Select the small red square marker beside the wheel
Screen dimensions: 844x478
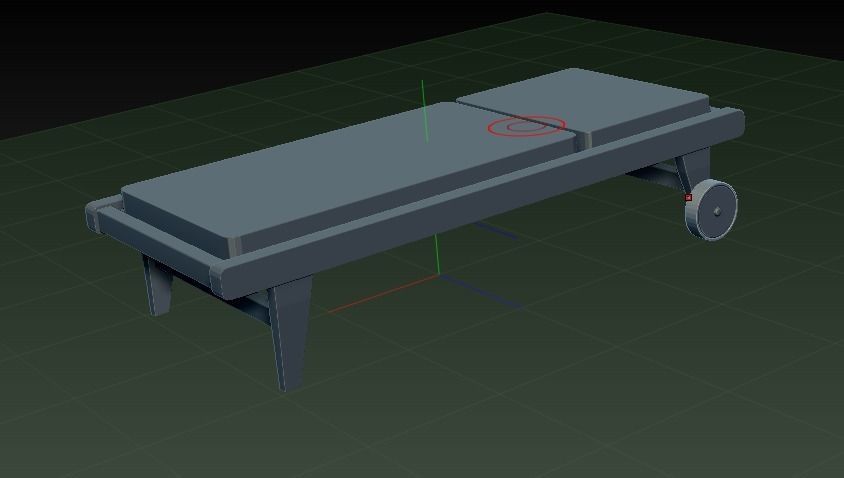(688, 198)
